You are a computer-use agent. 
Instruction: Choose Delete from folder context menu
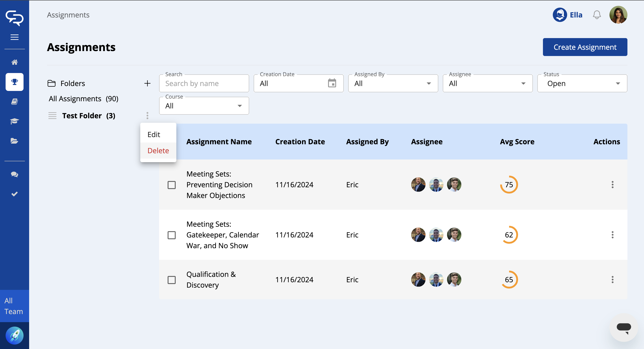[158, 151]
